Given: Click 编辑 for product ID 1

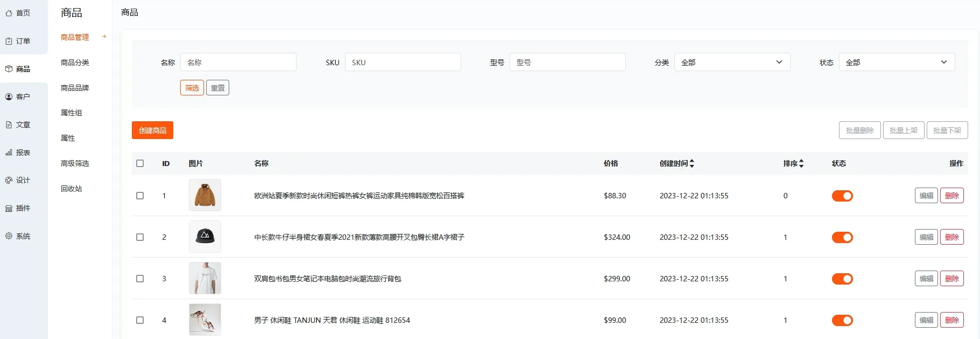Looking at the screenshot, I should point(926,196).
